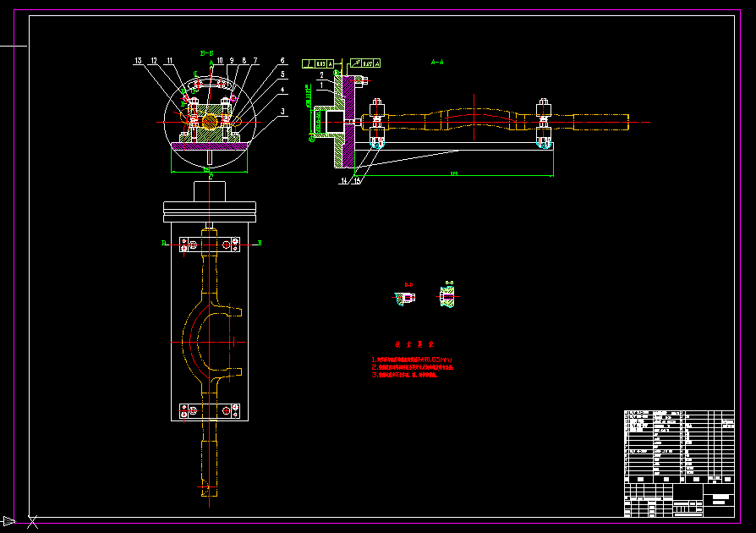The image size is (756, 533).
Task: Select the 375 length dimension text
Action: [454, 173]
